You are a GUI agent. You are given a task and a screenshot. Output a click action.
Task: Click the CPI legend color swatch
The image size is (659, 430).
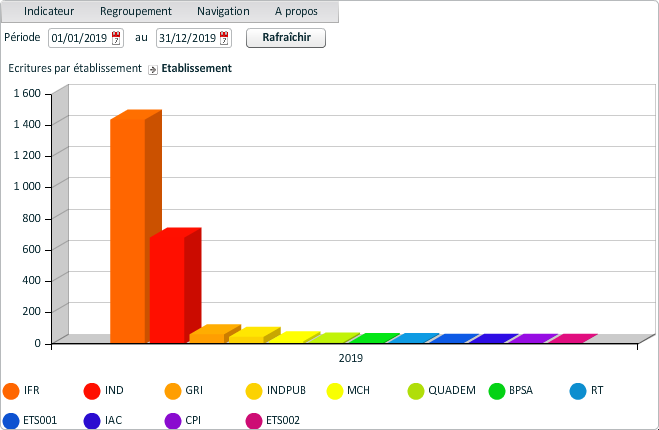173,421
